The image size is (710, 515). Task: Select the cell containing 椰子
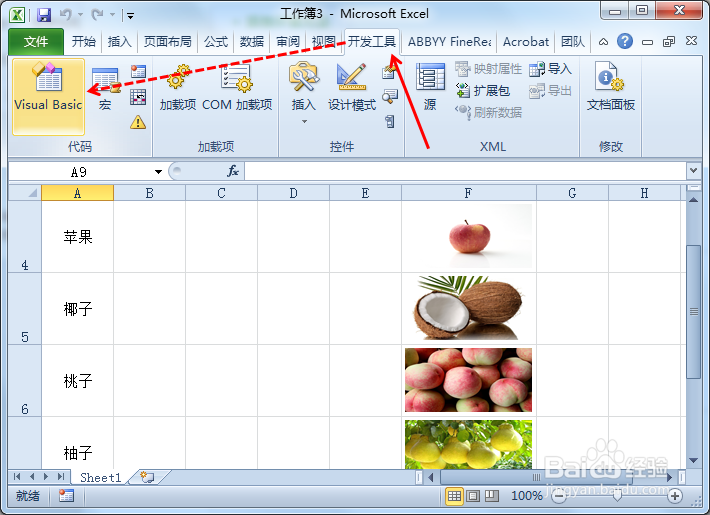77,308
